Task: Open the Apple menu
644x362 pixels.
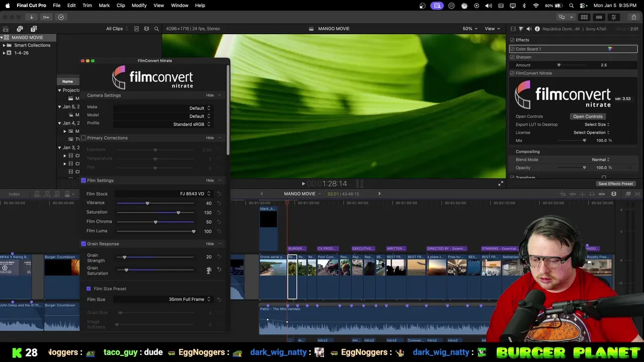Action: 8,6
